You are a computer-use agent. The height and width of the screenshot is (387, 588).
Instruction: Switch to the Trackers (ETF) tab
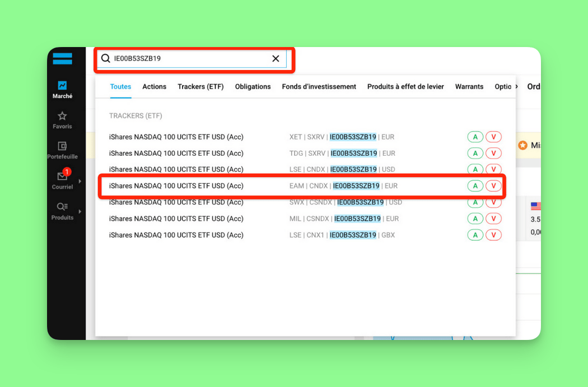[x=200, y=87]
